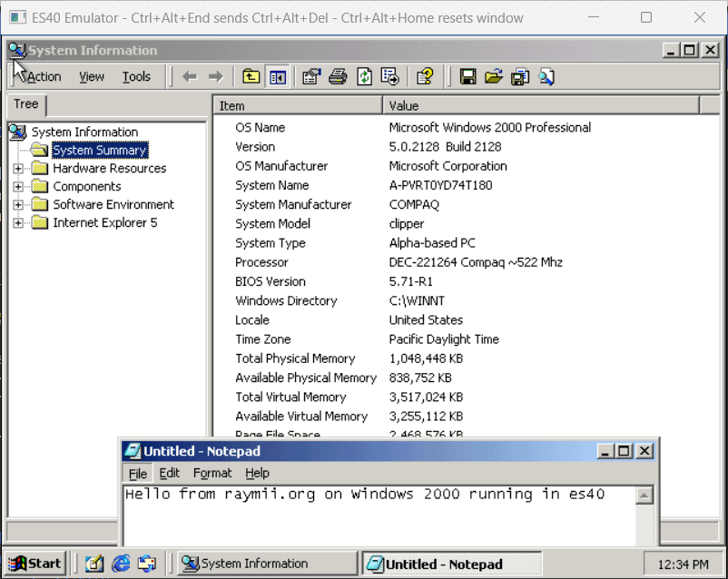The height and width of the screenshot is (579, 728).
Task: Select the System Information root node
Action: click(84, 132)
